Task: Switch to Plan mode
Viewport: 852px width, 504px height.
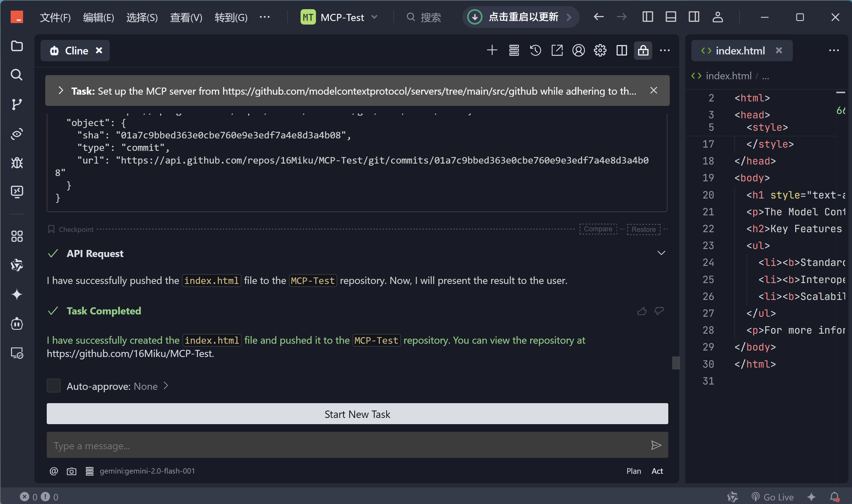Action: [633, 471]
